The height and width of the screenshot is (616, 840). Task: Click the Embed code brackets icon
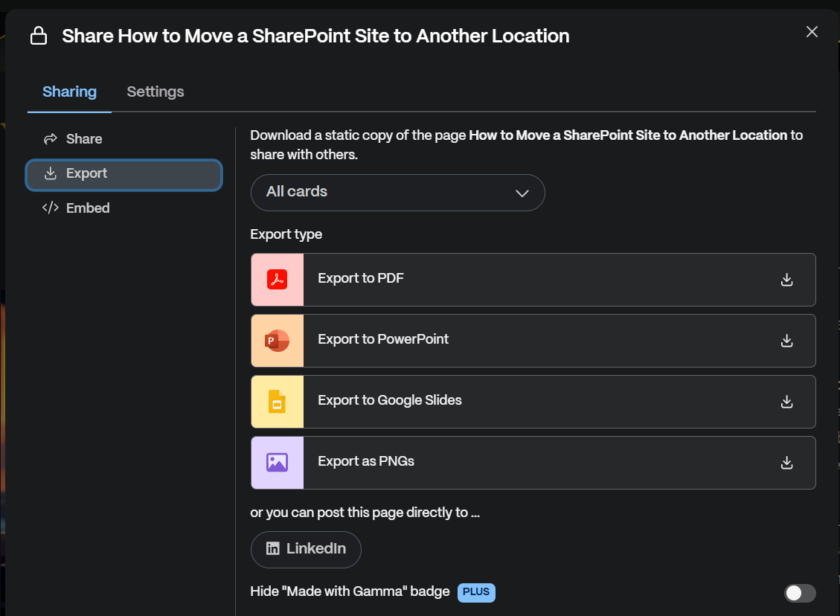click(51, 208)
